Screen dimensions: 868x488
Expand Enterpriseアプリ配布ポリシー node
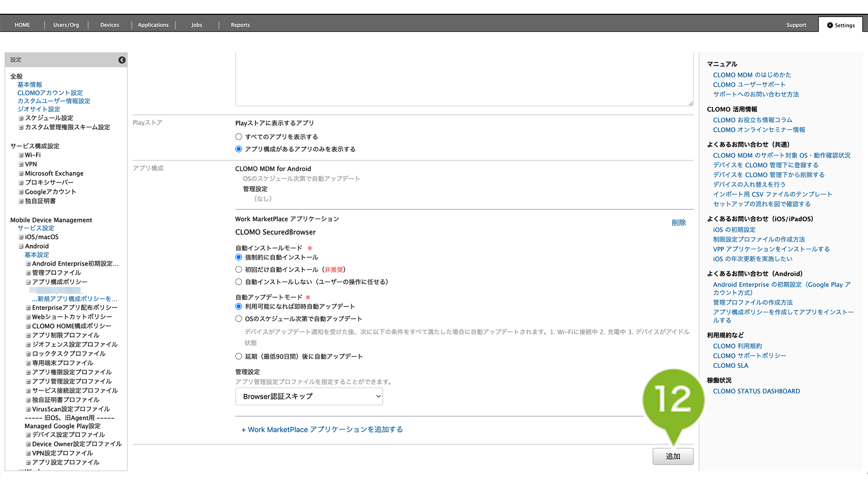pos(28,308)
